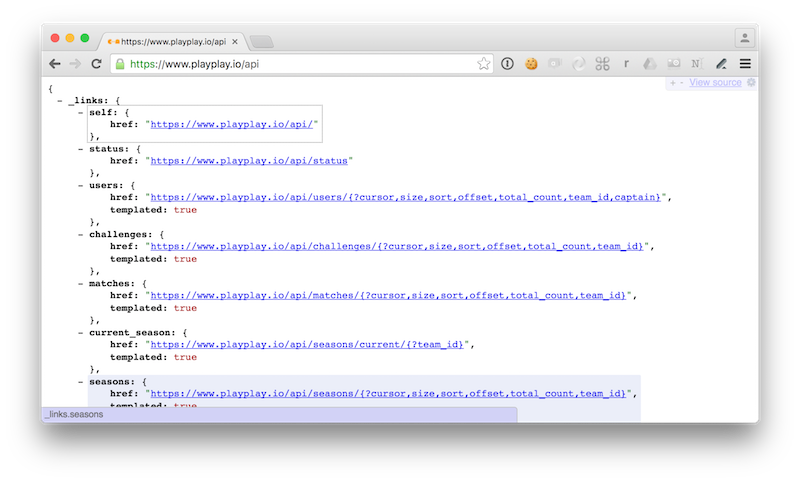Click the self key label
The image size is (800, 482).
click(x=103, y=112)
